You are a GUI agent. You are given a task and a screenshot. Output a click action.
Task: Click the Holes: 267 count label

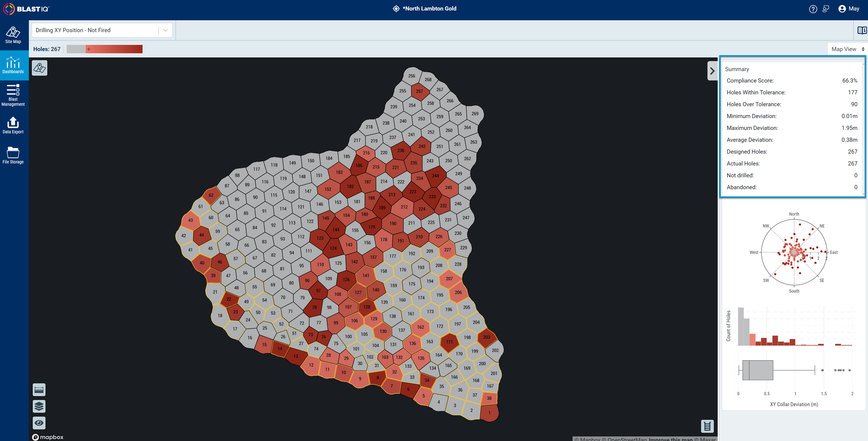[47, 49]
